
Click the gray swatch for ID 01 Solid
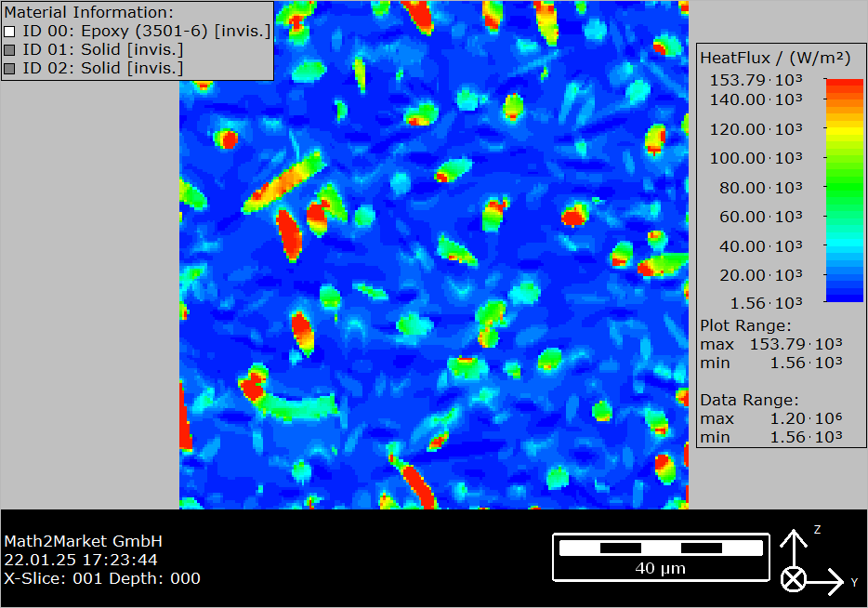click(9, 50)
